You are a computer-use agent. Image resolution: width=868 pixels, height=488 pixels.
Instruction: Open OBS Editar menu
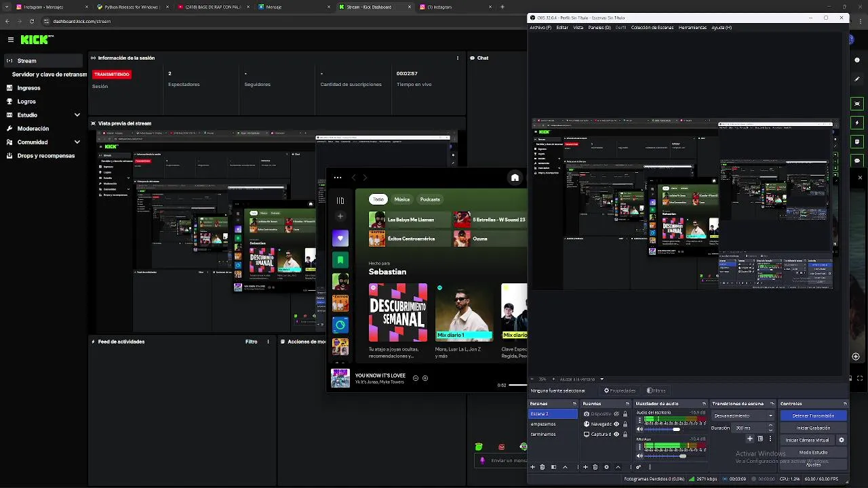click(x=562, y=28)
